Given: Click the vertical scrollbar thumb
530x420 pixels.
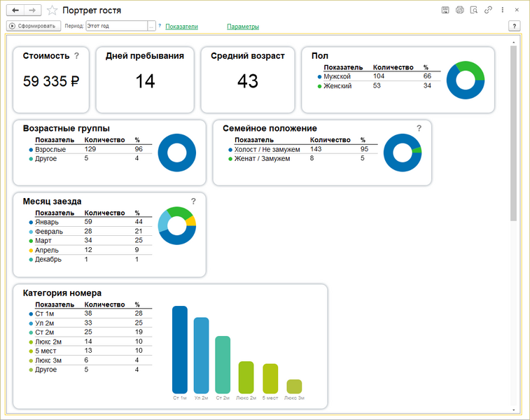Looking at the screenshot, I should click(513, 133).
